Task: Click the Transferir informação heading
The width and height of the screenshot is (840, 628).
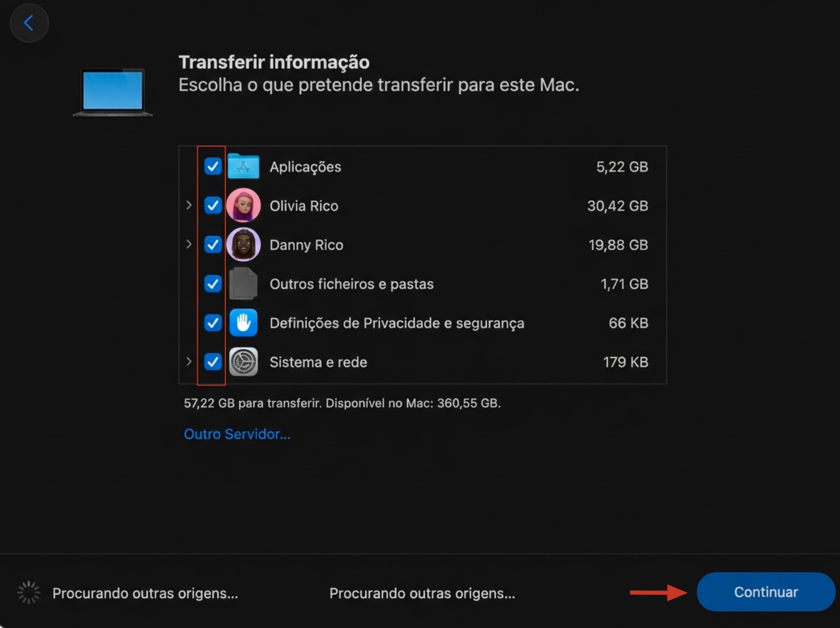Action: click(274, 62)
